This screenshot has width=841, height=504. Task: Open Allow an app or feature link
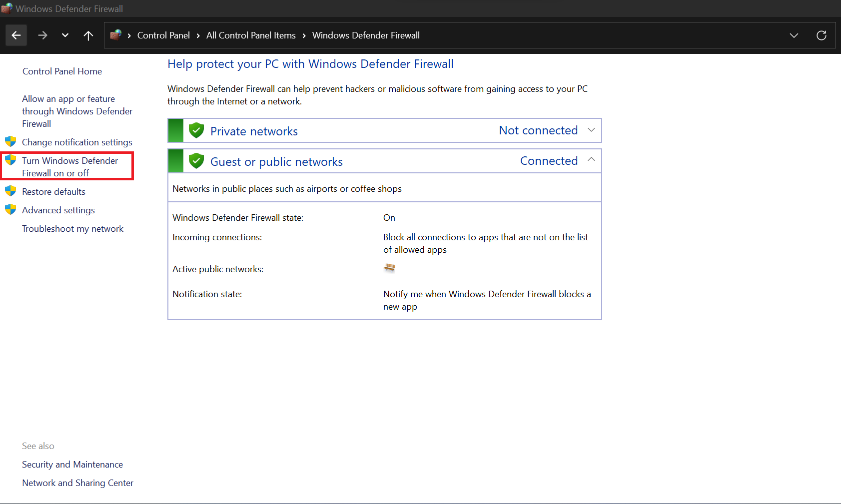click(x=77, y=111)
